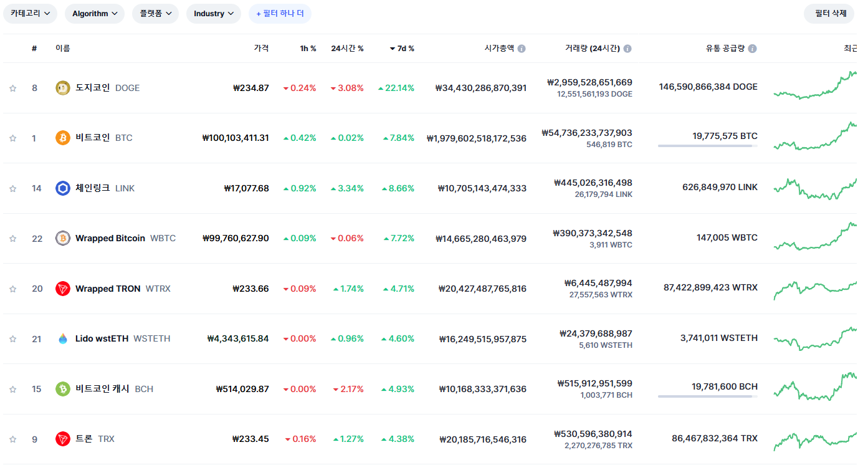Image resolution: width=868 pixels, height=470 pixels.
Task: Click info icon next to 유통 공급량
Action: click(753, 49)
